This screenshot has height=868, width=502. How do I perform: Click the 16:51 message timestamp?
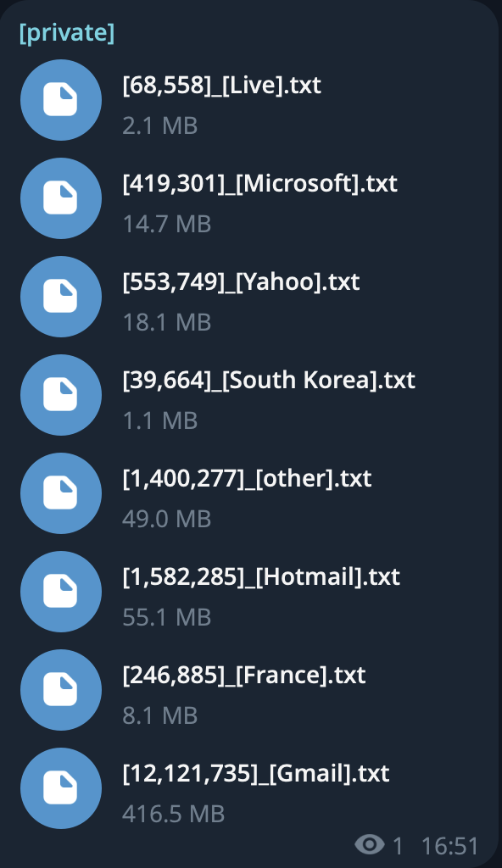pyautogui.click(x=450, y=846)
